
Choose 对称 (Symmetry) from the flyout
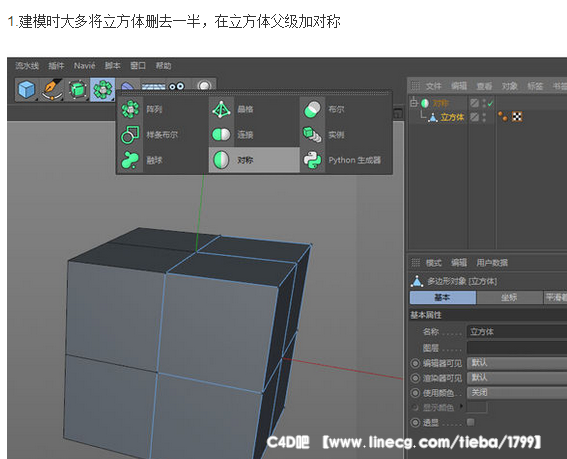click(x=254, y=160)
